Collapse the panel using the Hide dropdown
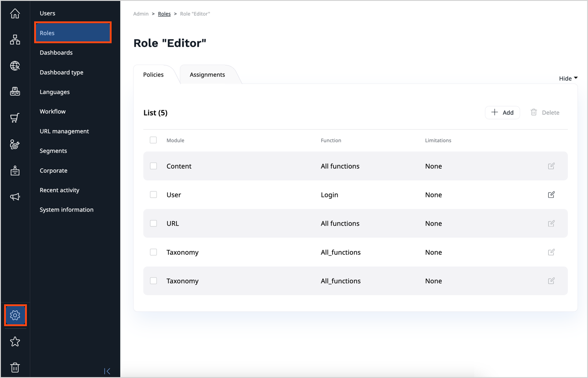This screenshot has height=378, width=588. click(x=567, y=78)
